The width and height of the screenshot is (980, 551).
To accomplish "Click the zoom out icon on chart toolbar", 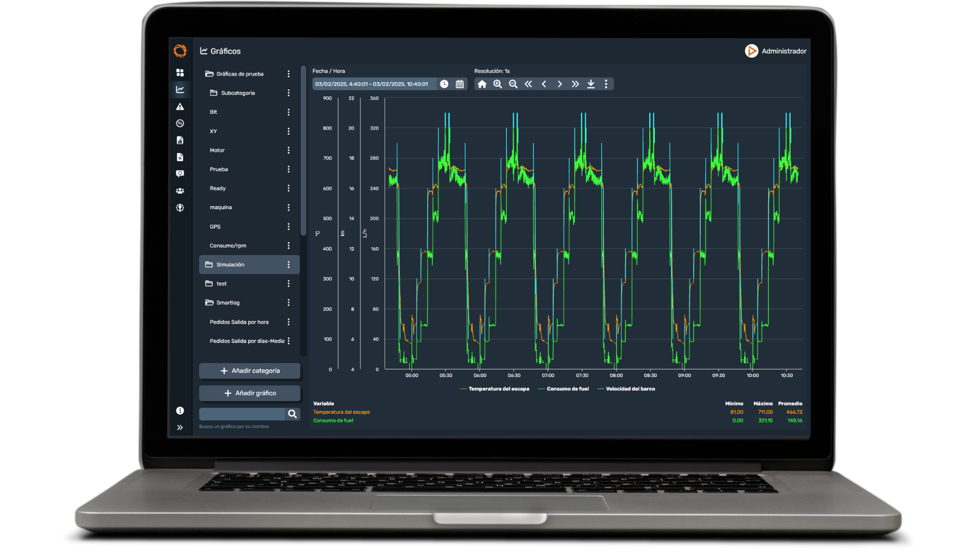I will [x=513, y=84].
